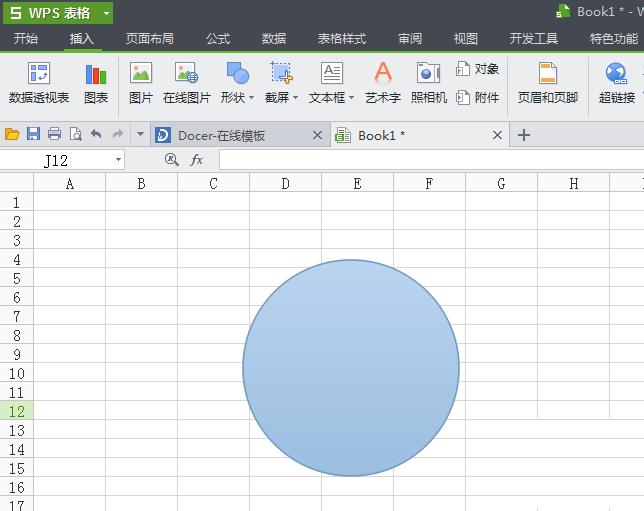Select the blue circle shape

click(x=351, y=367)
